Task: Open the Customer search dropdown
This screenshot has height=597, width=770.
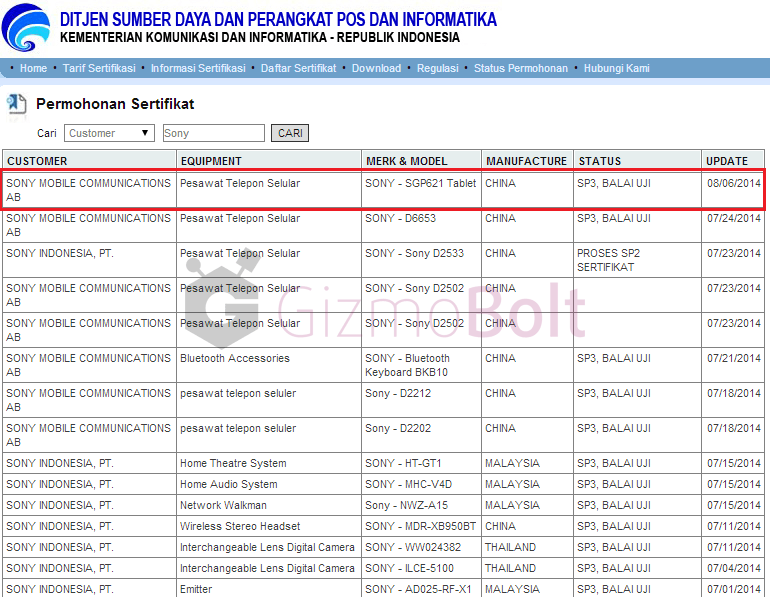Action: pos(109,133)
